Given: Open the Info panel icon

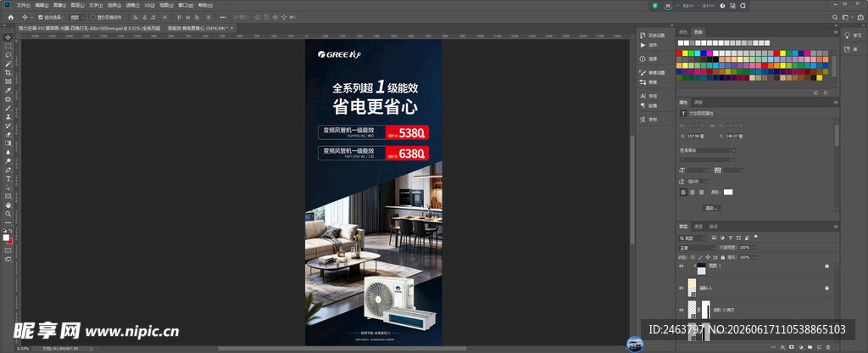Looking at the screenshot, I should [643, 59].
